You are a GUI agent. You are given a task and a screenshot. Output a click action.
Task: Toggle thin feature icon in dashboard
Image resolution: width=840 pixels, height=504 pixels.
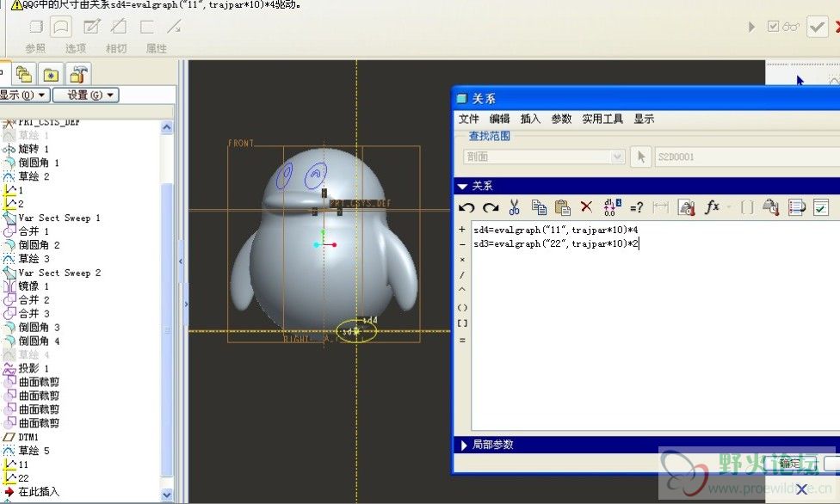(147, 27)
